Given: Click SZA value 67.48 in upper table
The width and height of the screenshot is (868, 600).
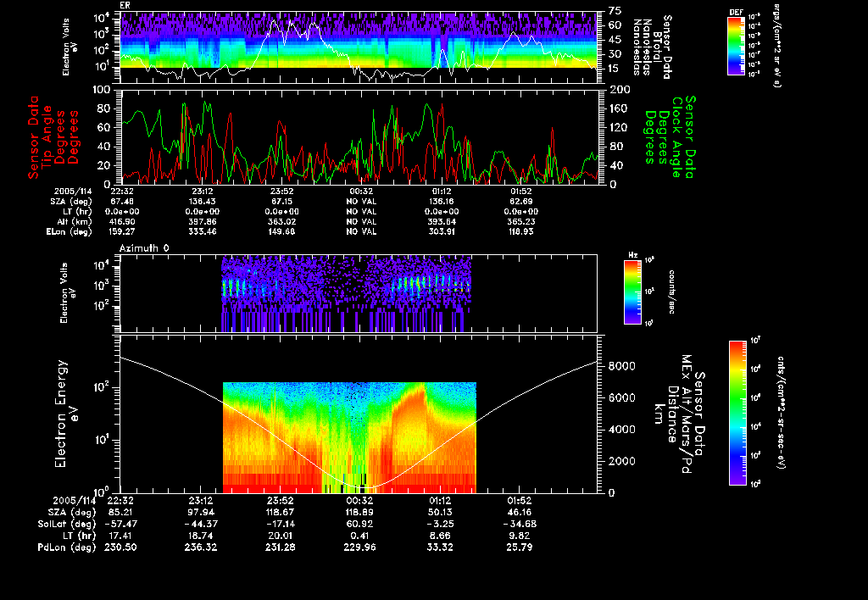Looking at the screenshot, I should point(122,202).
